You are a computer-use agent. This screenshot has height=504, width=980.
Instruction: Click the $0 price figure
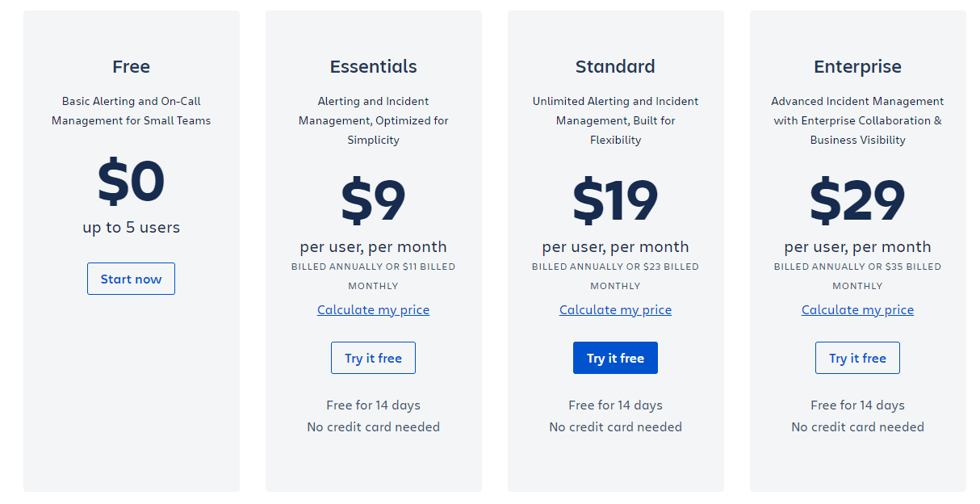point(131,183)
